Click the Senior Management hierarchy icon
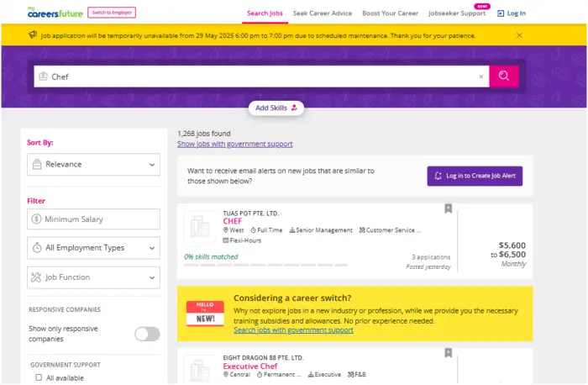The image size is (588, 385). [292, 230]
